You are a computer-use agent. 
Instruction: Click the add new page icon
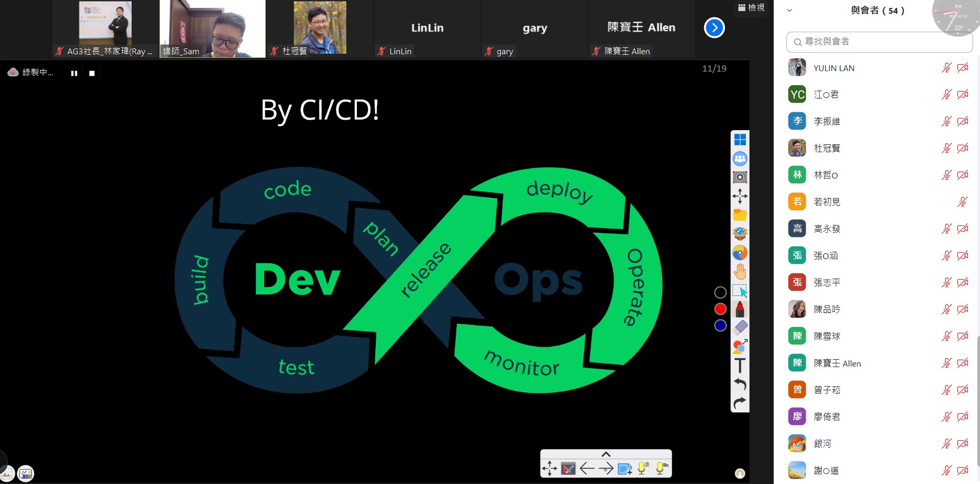click(x=625, y=469)
